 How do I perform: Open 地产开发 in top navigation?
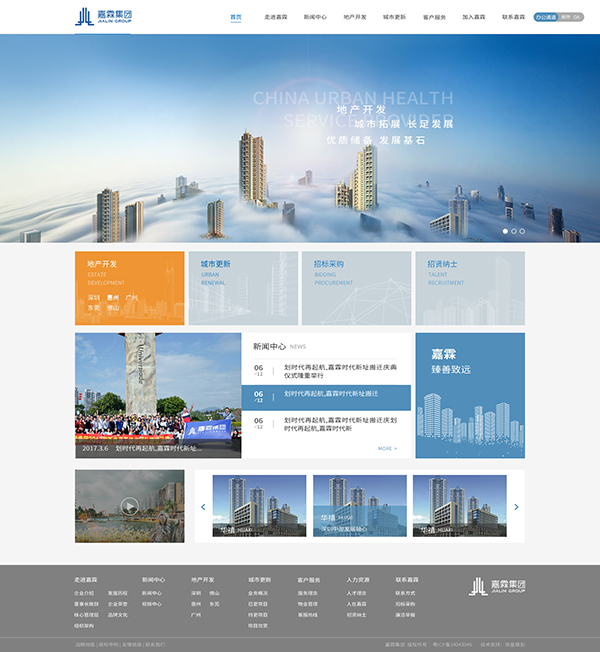pos(355,17)
